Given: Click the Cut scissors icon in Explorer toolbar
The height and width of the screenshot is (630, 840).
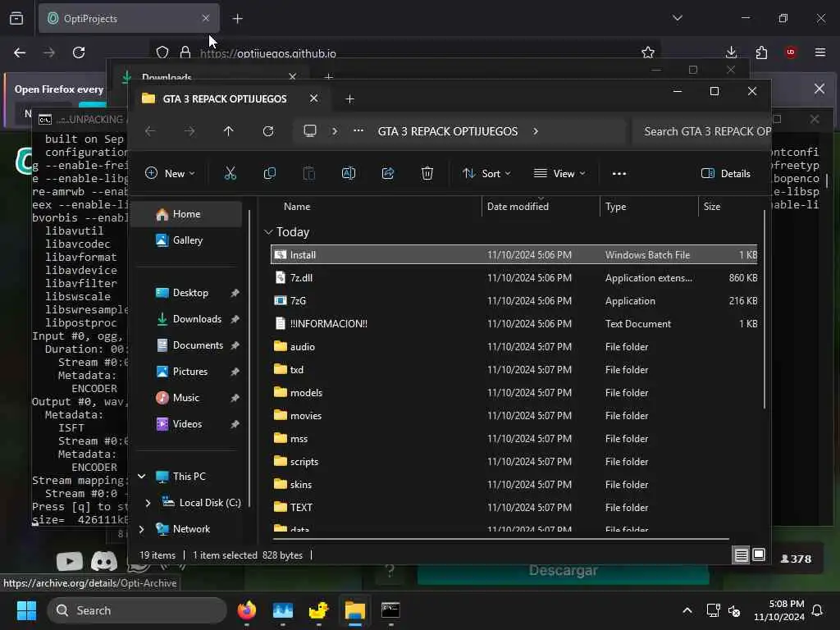Looking at the screenshot, I should click(x=230, y=174).
